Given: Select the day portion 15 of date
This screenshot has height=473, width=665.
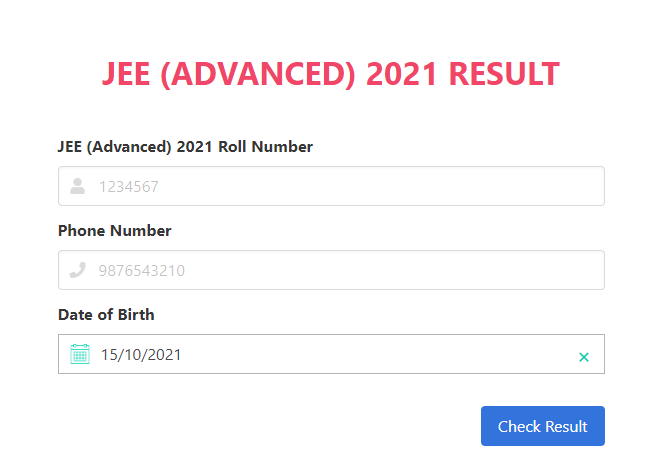Looking at the screenshot, I should pyautogui.click(x=109, y=355).
